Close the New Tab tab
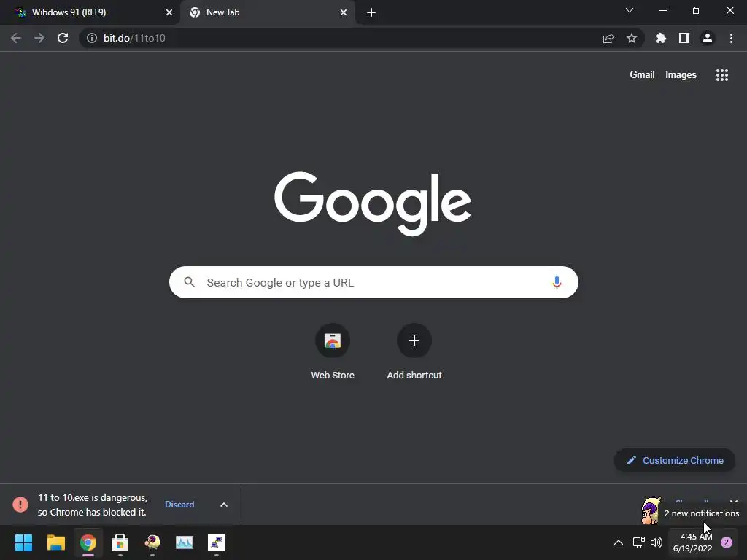The width and height of the screenshot is (747, 560). tap(344, 12)
